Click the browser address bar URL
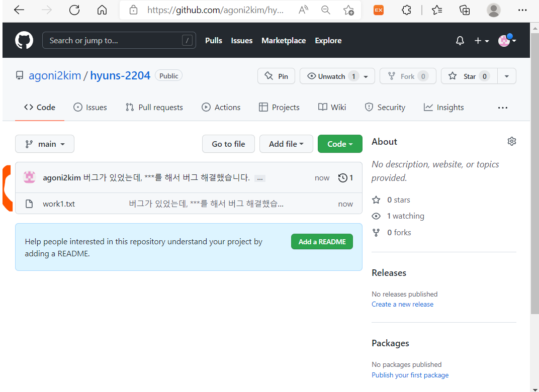539x392 pixels. (215, 10)
